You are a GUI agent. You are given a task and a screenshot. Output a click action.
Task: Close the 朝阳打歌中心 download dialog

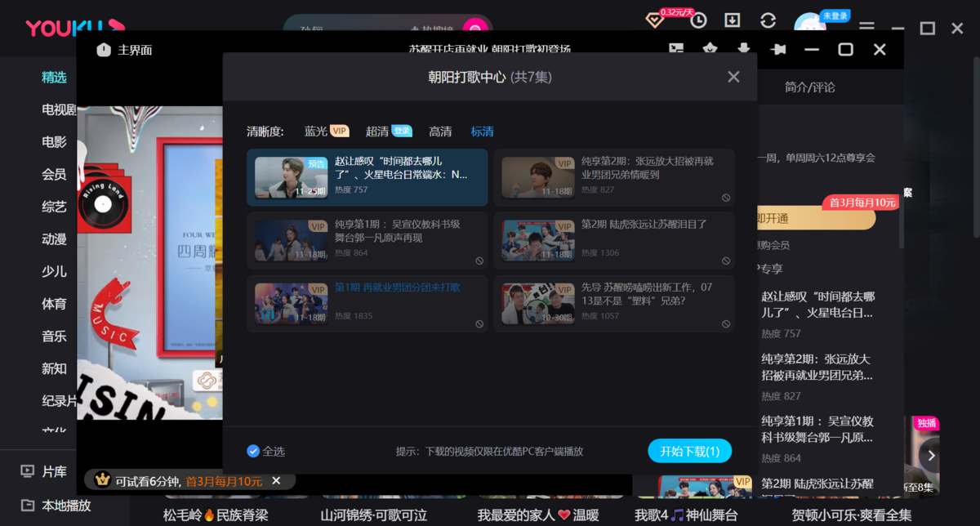733,77
